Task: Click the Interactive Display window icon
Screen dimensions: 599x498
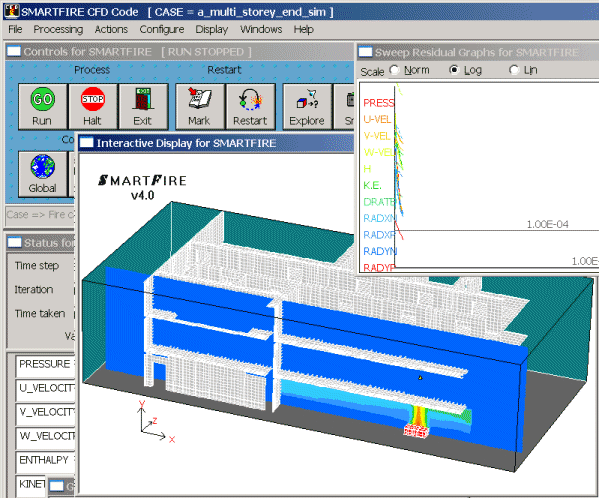Action: (x=86, y=143)
